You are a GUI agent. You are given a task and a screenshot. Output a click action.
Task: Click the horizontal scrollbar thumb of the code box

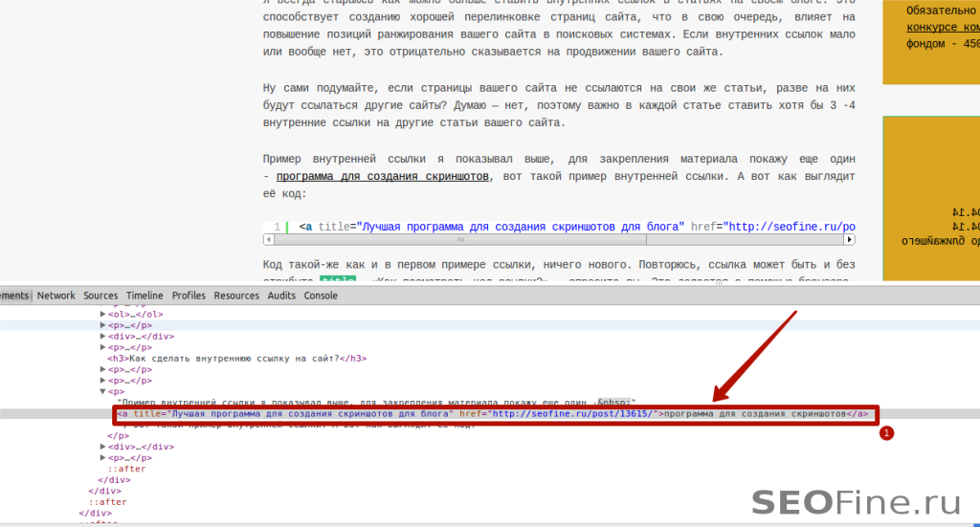pos(460,239)
